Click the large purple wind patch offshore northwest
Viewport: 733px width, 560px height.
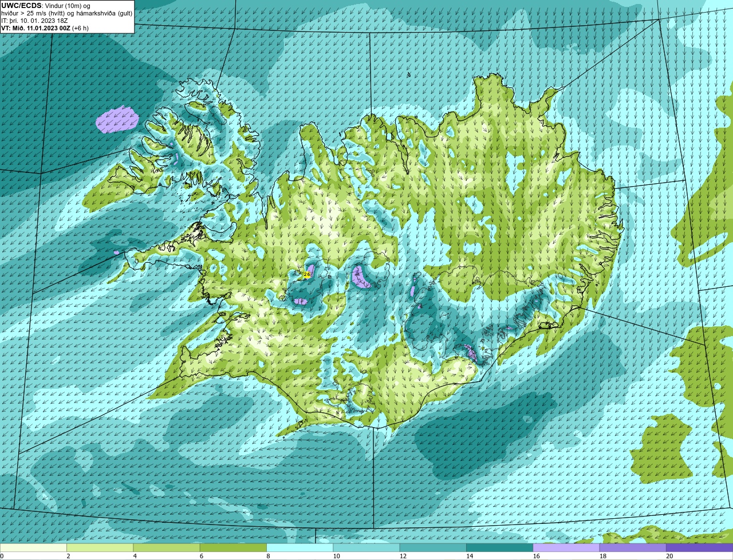117,119
